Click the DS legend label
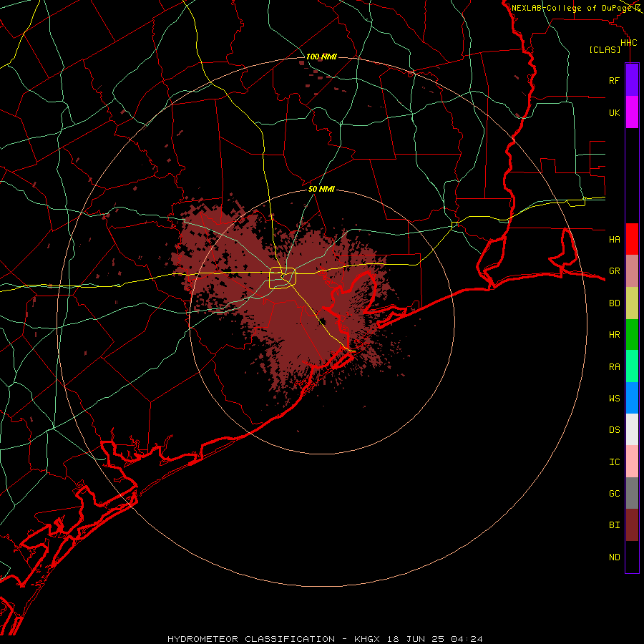Screen dimensions: 644x644 pyautogui.click(x=614, y=430)
